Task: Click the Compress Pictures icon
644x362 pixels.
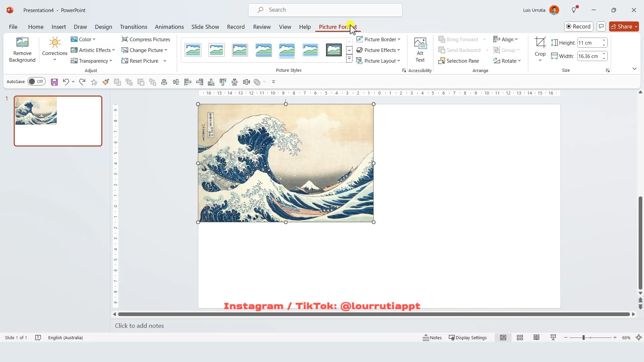Action: point(125,40)
